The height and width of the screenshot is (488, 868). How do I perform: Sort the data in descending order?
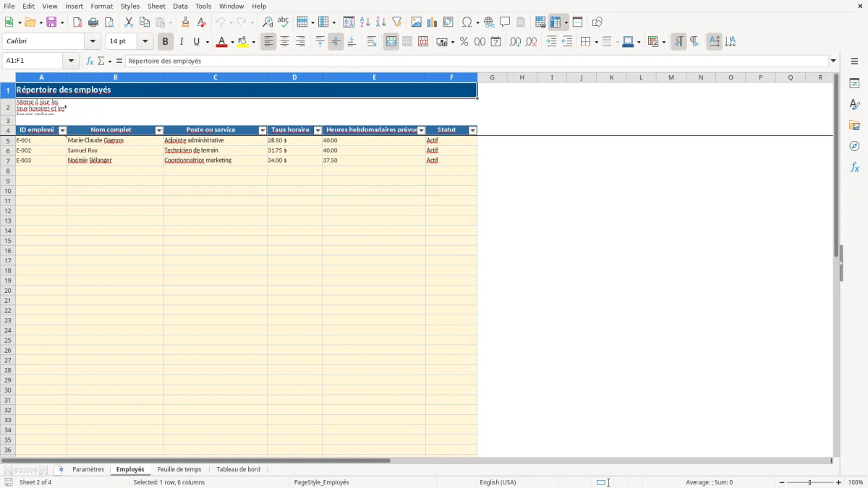pyautogui.click(x=381, y=22)
